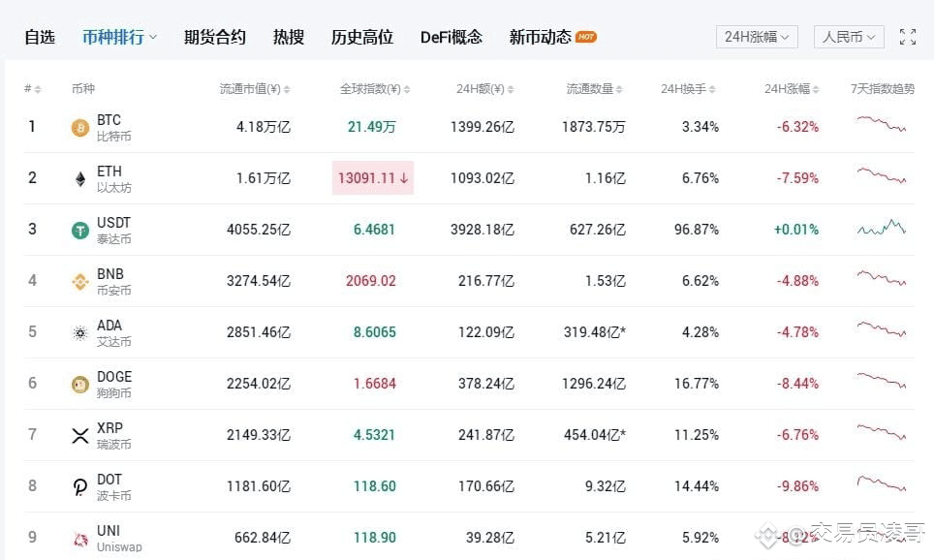This screenshot has width=934, height=560.
Task: Click the XRP coin icon
Action: pos(79,436)
